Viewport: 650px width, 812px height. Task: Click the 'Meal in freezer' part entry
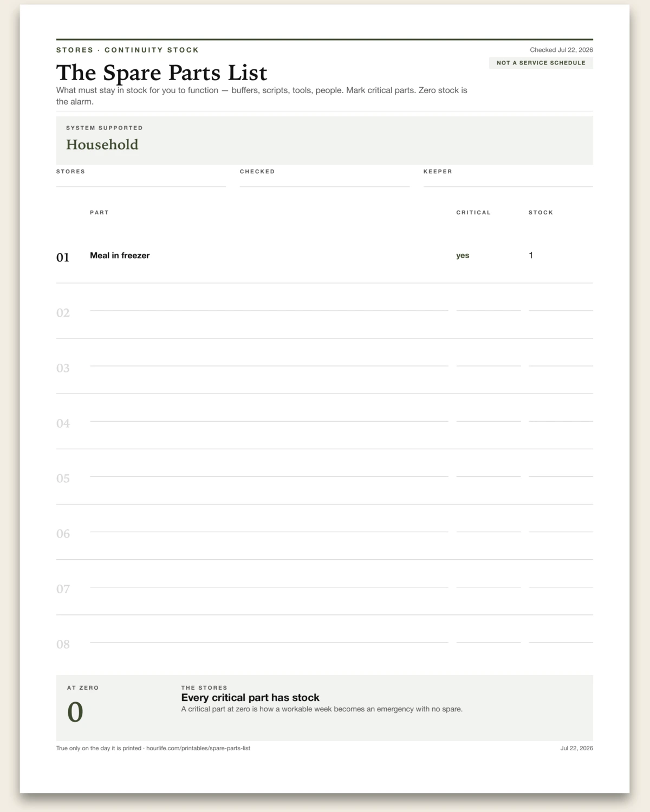(x=120, y=256)
